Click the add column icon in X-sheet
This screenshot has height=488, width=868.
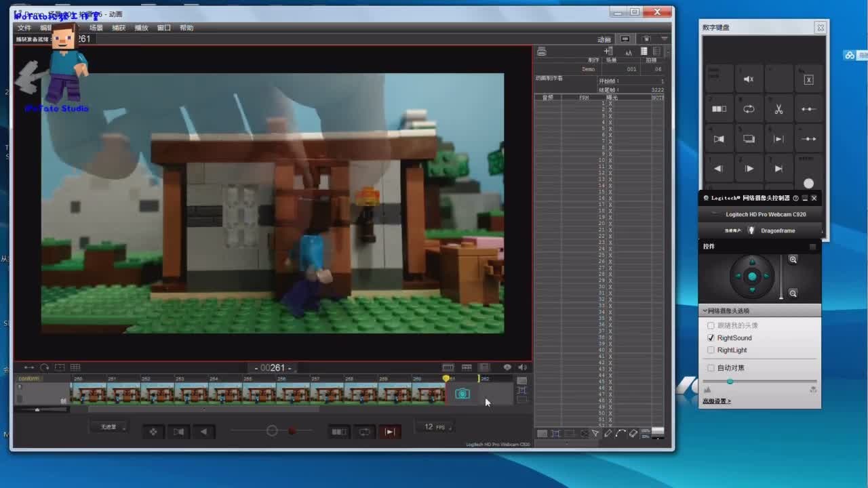(608, 52)
